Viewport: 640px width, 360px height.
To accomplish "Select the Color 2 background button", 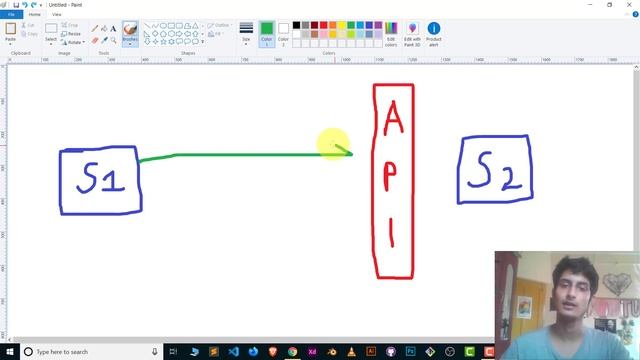I will (283, 34).
